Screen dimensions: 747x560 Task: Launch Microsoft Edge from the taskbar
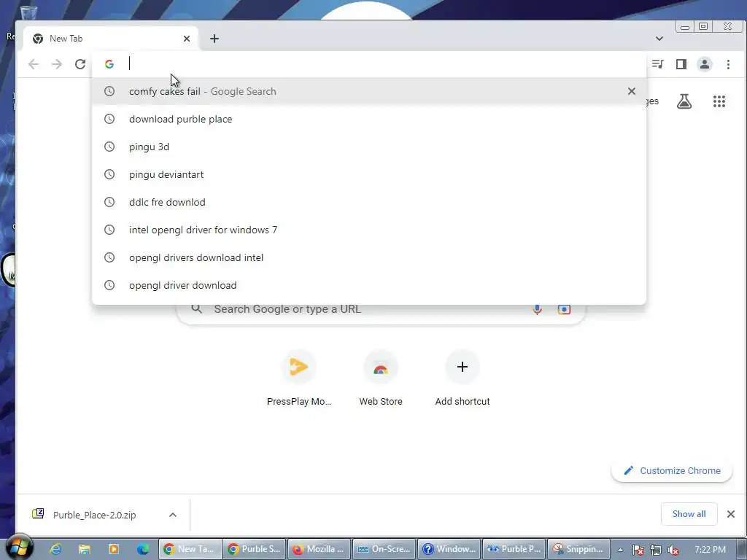[142, 549]
